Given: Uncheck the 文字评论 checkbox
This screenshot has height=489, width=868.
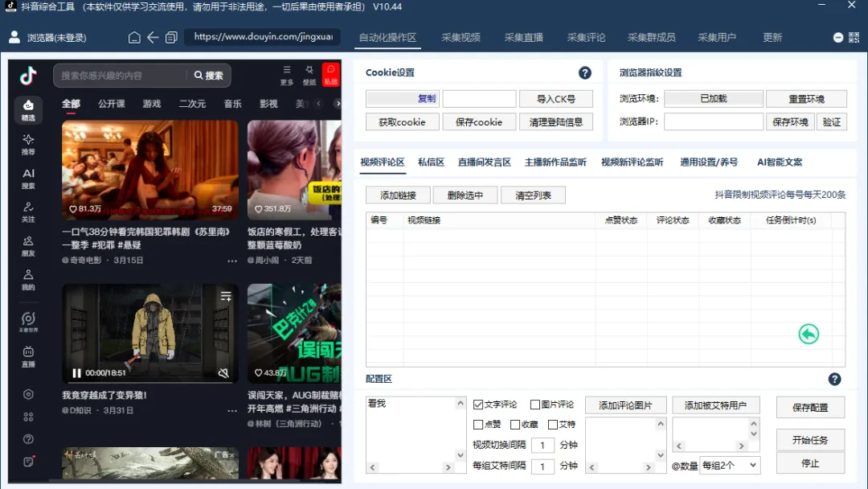Looking at the screenshot, I should [x=477, y=405].
